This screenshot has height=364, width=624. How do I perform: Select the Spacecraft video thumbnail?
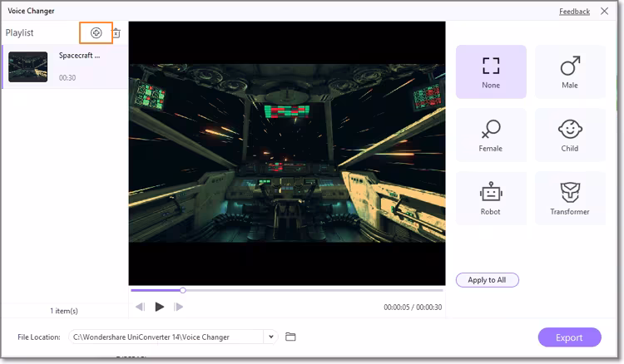(27, 66)
